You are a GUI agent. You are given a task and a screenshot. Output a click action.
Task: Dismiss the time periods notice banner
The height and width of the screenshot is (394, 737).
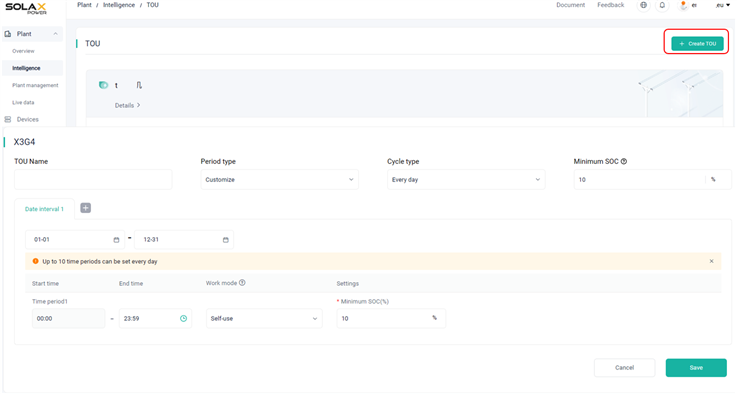click(711, 261)
